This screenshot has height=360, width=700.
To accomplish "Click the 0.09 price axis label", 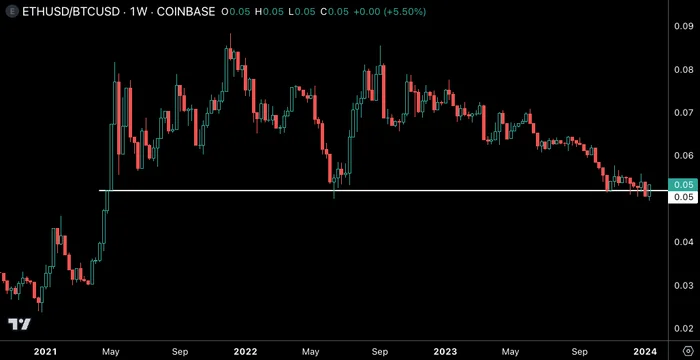I will (683, 26).
